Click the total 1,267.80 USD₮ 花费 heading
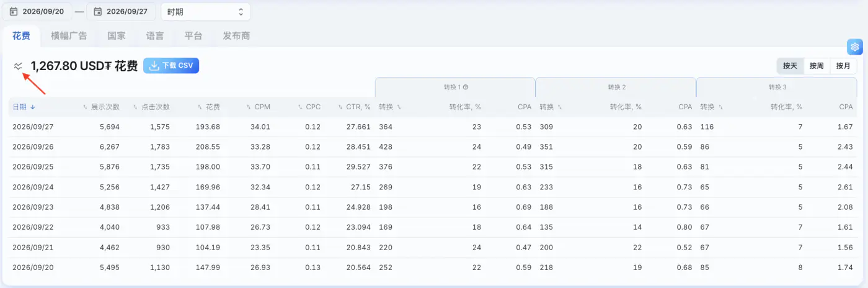The height and width of the screenshot is (288, 868). click(84, 66)
